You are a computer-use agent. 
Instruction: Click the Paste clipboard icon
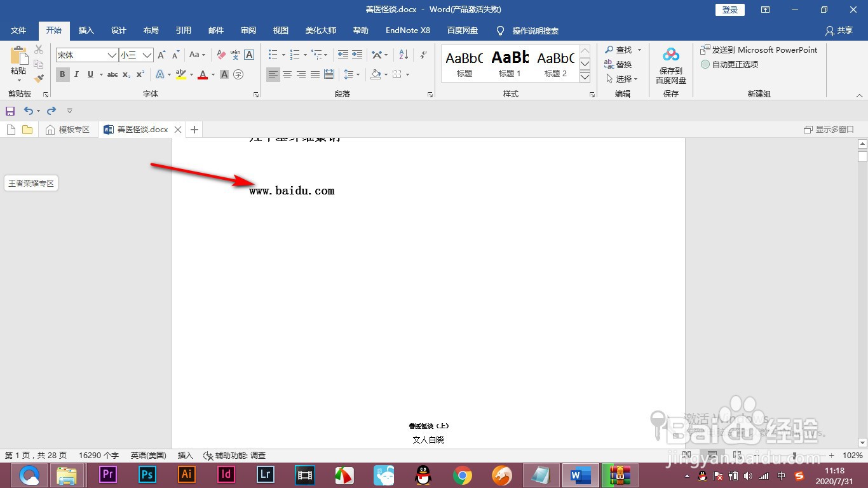(x=18, y=56)
